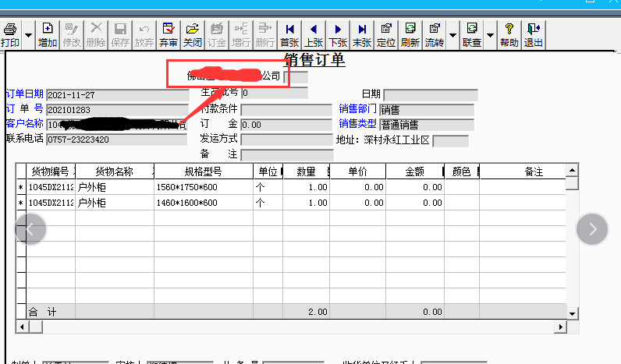Open the dropdown arrow next to 流转
The height and width of the screenshot is (364, 621).
(x=452, y=35)
